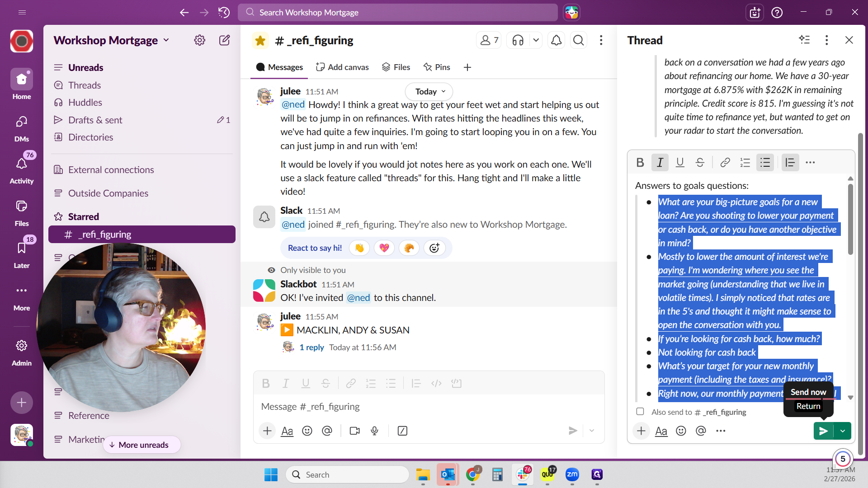
Task: Open notification bell for _refi_figuring channel
Action: 556,41
